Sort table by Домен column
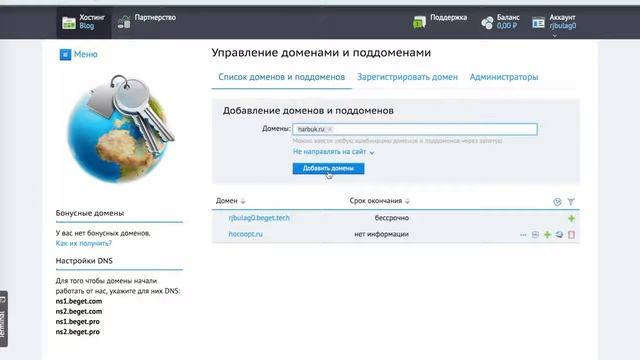Image resolution: width=640 pixels, height=360 pixels. (230, 201)
